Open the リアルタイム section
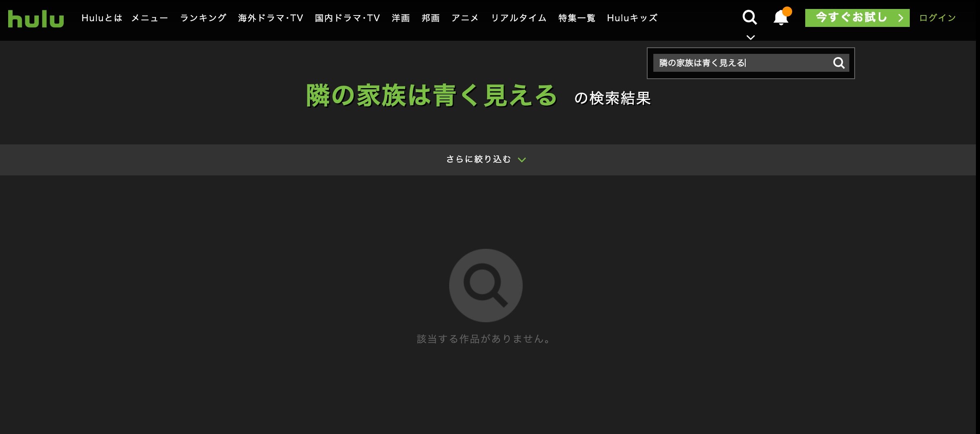This screenshot has width=980, height=434. (x=519, y=18)
